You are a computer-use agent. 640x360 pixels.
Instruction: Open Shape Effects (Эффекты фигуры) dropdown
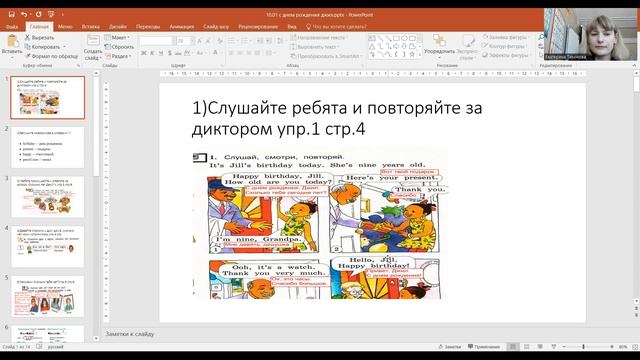[506, 55]
